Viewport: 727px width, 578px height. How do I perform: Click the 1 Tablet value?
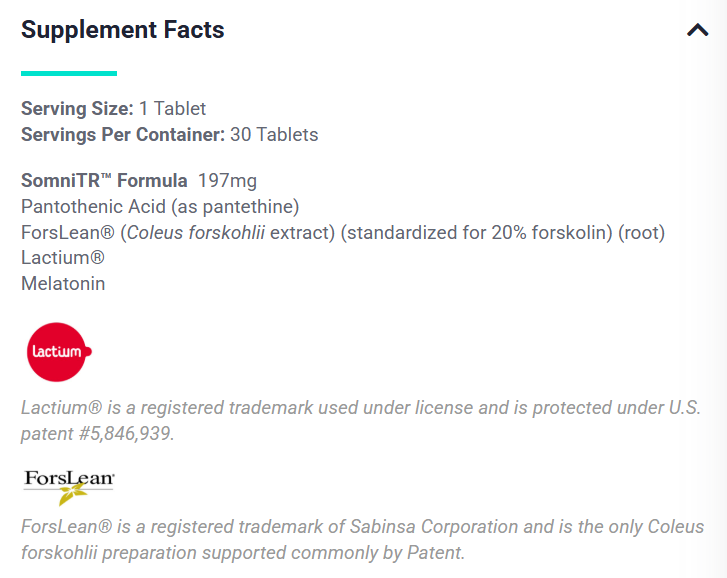point(173,108)
